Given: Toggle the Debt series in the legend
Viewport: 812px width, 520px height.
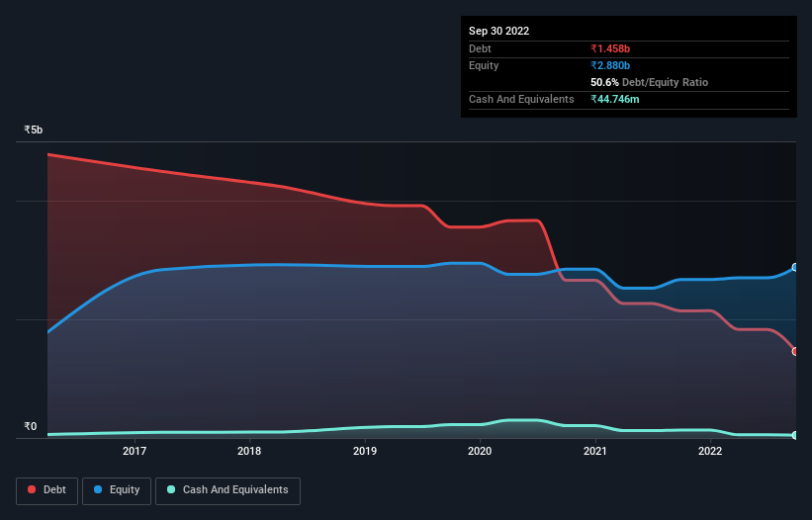Looking at the screenshot, I should click(x=47, y=490).
